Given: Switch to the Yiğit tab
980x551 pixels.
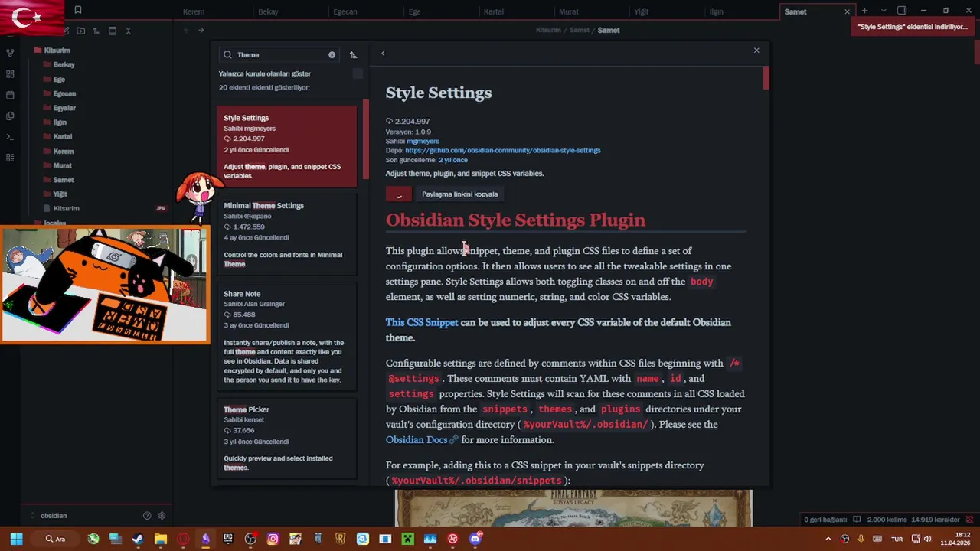Looking at the screenshot, I should pyautogui.click(x=641, y=11).
